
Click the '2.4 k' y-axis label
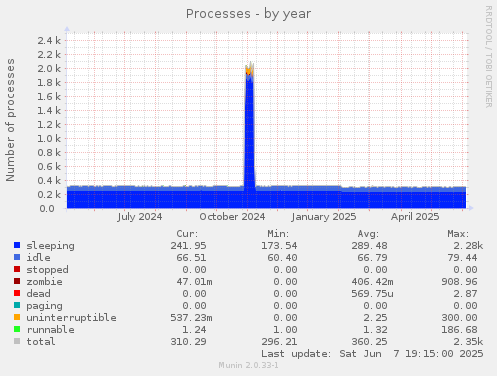[x=49, y=41]
